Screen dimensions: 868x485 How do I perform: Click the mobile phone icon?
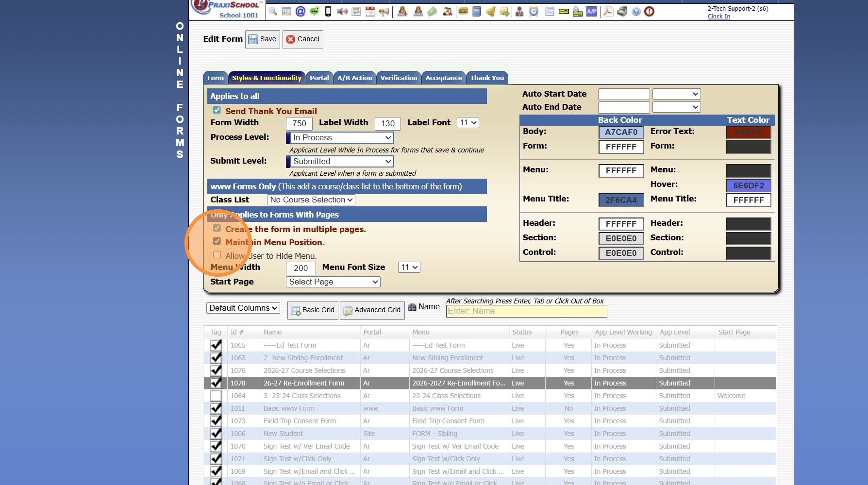[x=328, y=12]
